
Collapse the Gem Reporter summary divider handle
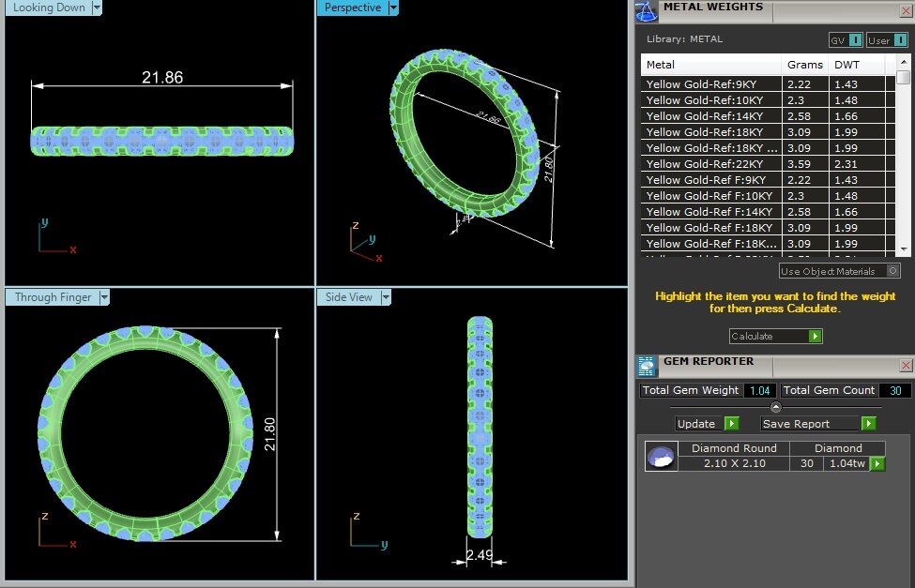click(775, 407)
